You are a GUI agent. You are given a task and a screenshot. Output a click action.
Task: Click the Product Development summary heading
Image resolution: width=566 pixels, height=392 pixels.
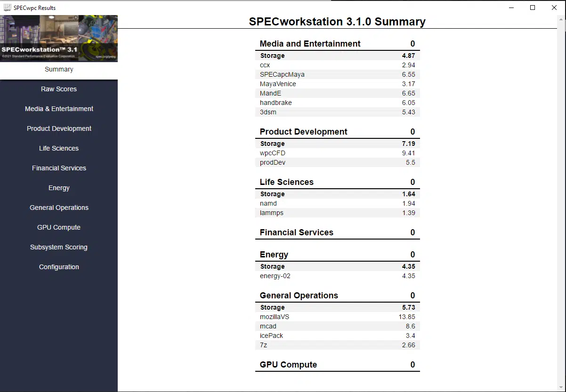tap(303, 132)
